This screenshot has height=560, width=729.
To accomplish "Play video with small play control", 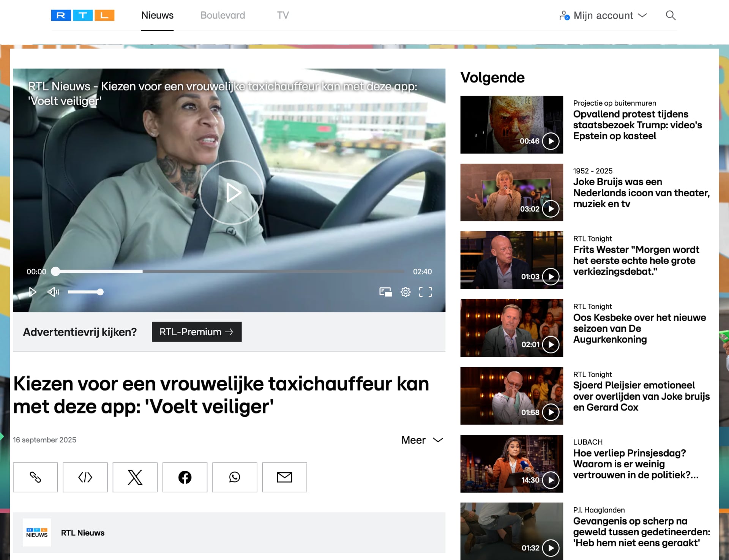I will click(x=33, y=292).
